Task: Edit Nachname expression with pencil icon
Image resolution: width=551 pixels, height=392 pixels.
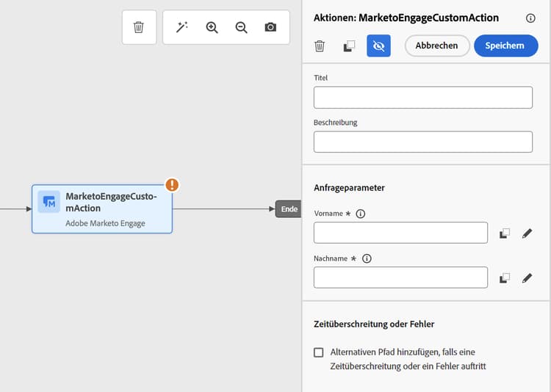Action: (x=527, y=278)
